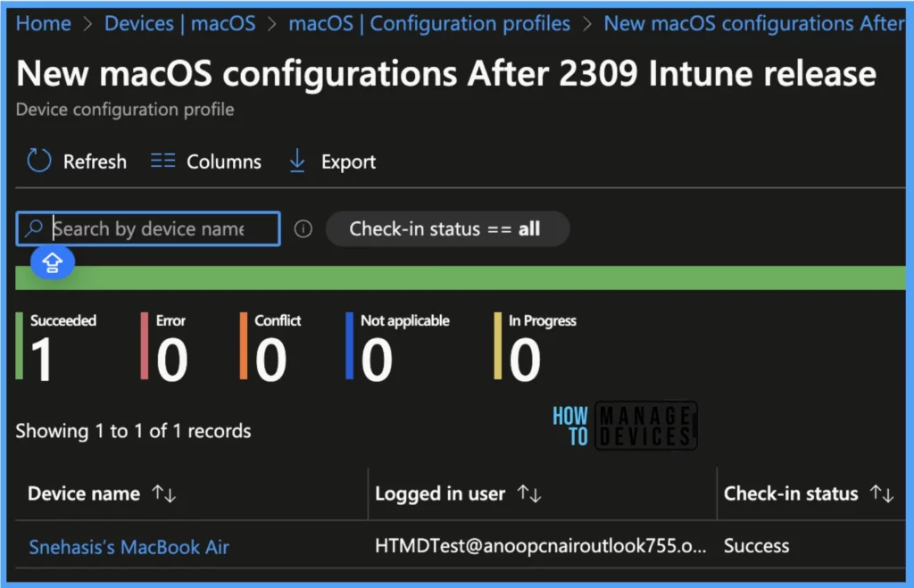
Task: Open the Home breadcrumb link
Action: click(x=44, y=23)
